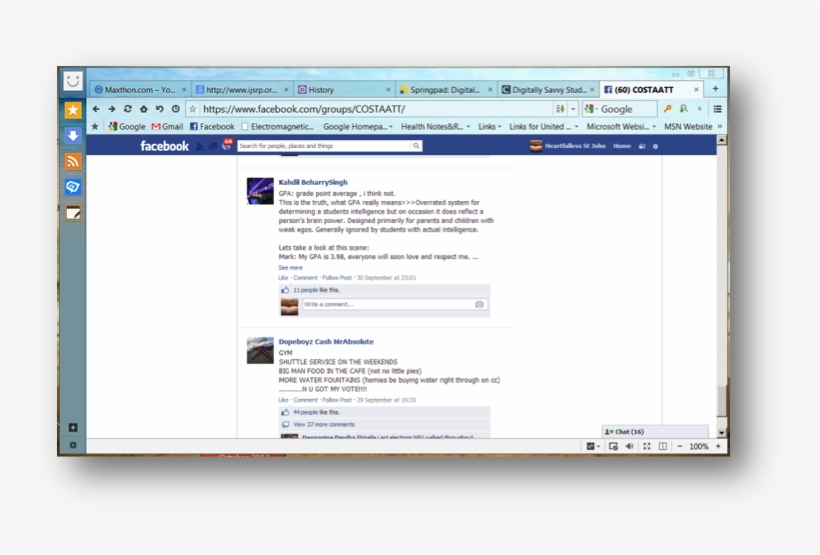This screenshot has height=555, width=820.
Task: Click the Facebook search magnifier icon
Action: 416,146
